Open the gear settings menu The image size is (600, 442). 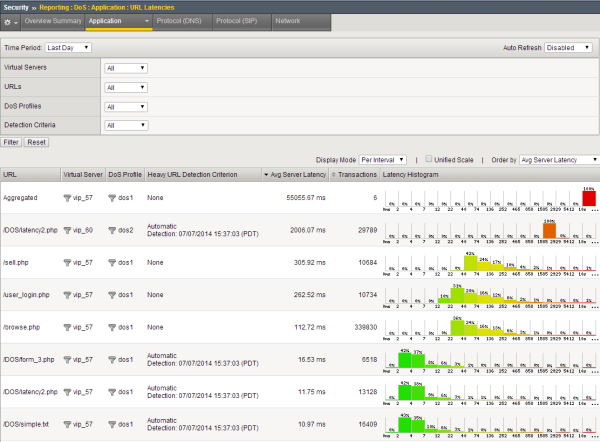click(x=10, y=20)
